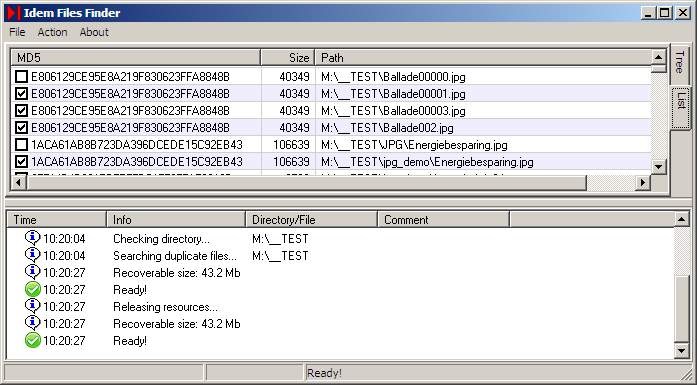
Task: Uncheck the Ballade00003.jpg checkbox
Action: pyautogui.click(x=21, y=111)
